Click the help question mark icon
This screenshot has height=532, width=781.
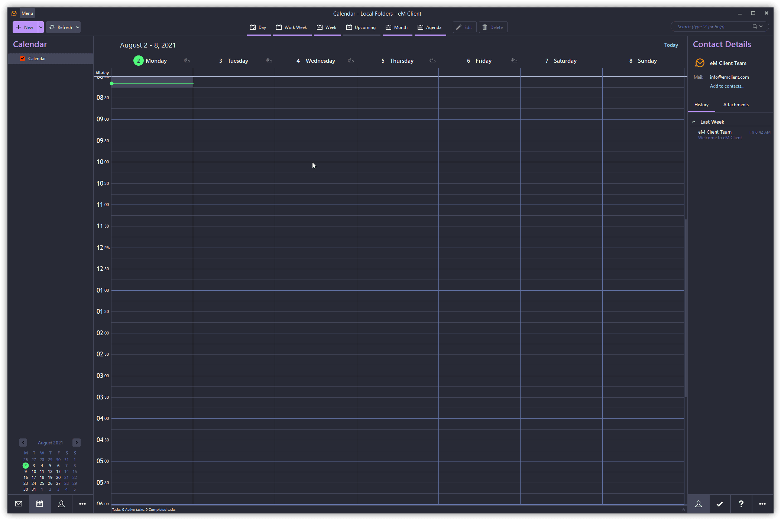click(741, 504)
